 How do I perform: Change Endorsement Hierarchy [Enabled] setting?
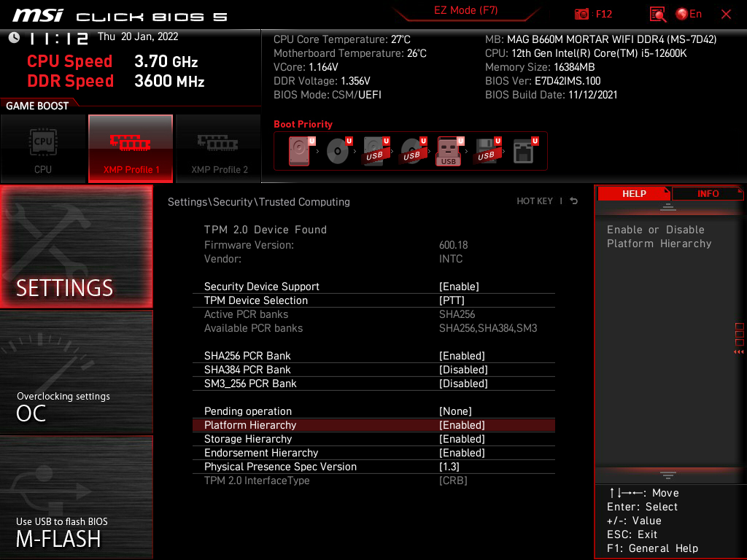[462, 452]
